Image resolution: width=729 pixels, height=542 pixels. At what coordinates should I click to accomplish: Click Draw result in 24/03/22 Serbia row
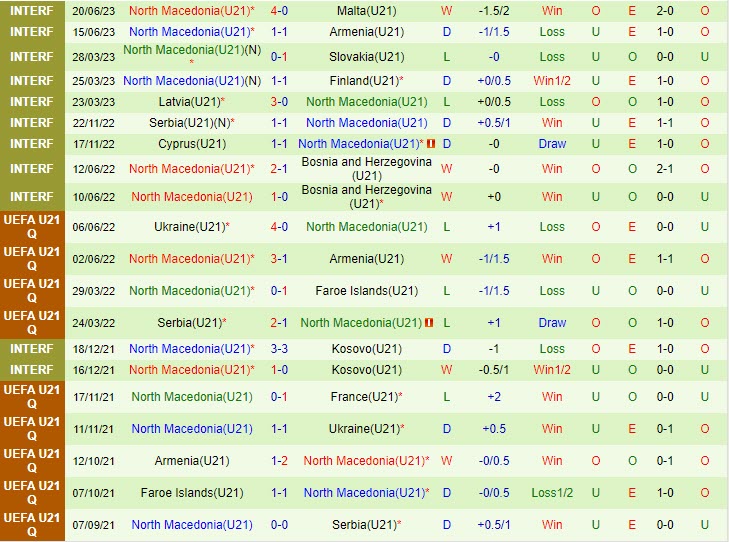pyautogui.click(x=552, y=323)
